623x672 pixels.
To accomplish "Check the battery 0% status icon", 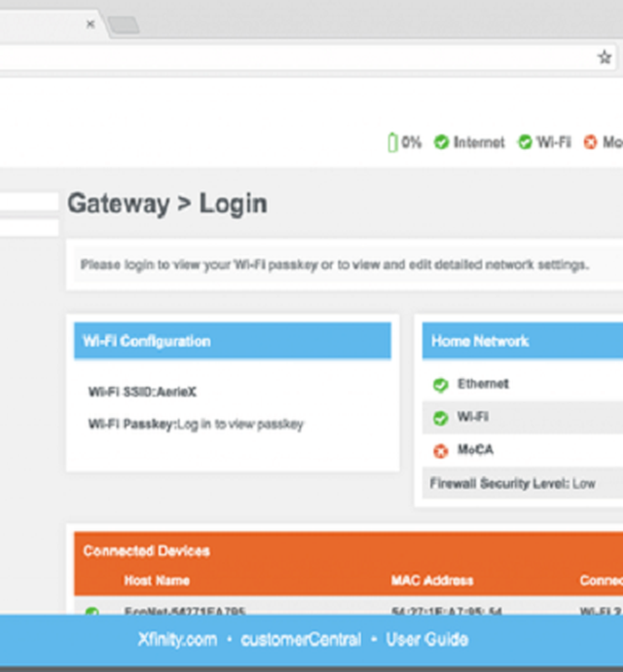I will (392, 142).
